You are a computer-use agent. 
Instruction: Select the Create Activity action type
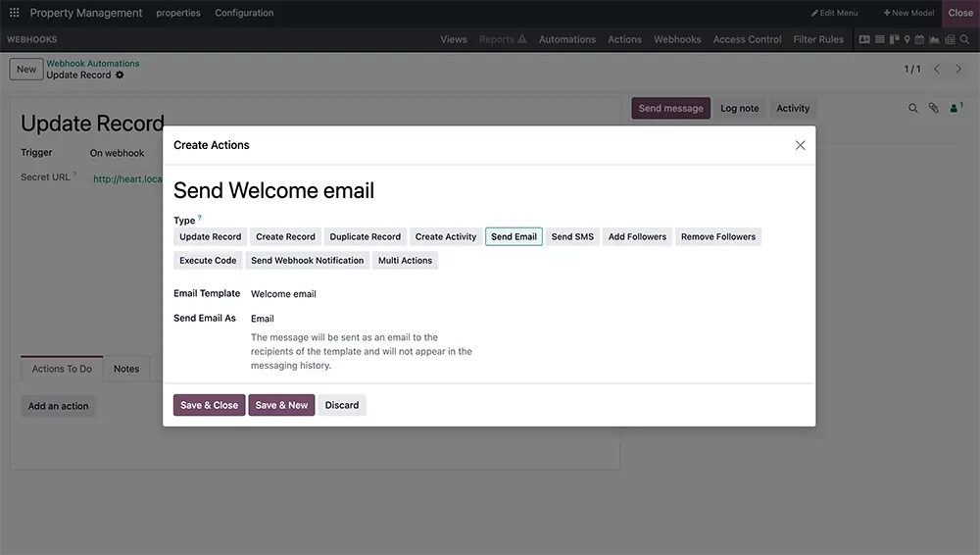pyautogui.click(x=446, y=236)
